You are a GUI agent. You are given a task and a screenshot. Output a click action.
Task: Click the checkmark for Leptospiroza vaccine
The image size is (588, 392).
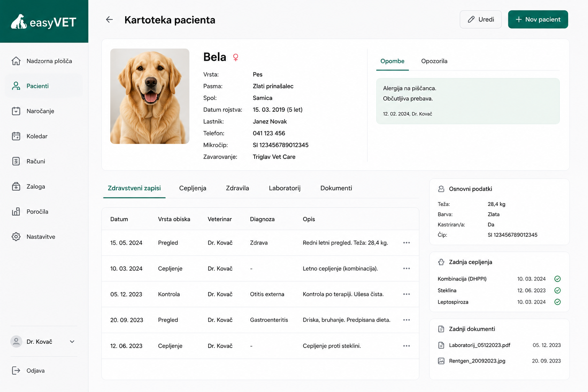[557, 302]
